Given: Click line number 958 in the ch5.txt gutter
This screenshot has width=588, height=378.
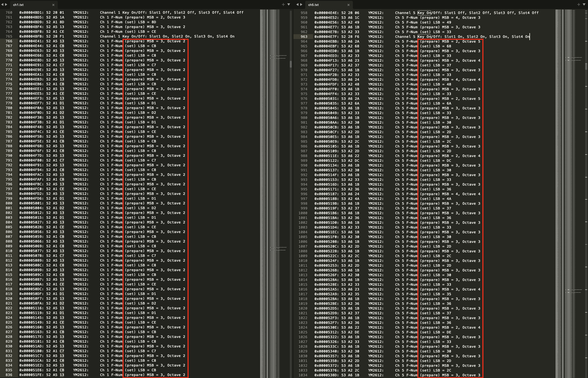Looking at the screenshot, I should pos(304,13).
